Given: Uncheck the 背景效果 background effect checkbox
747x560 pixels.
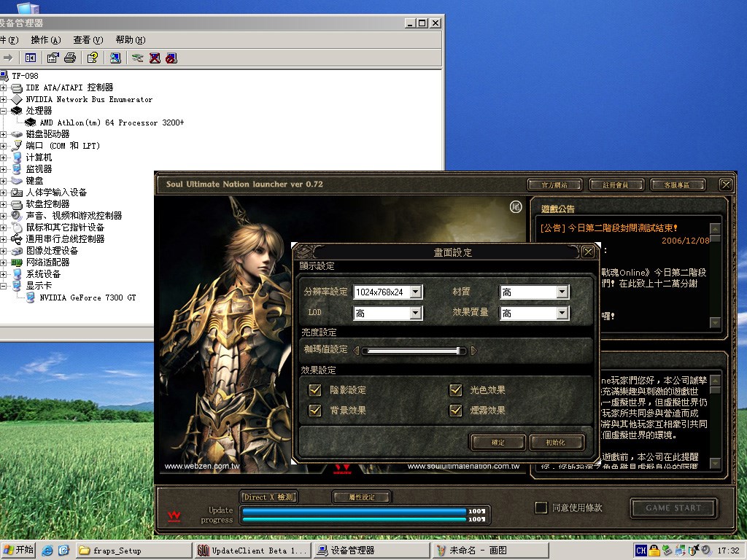Looking at the screenshot, I should pos(315,410).
